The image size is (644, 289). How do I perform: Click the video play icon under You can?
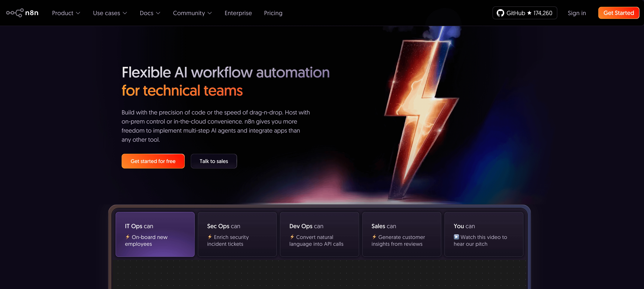[456, 237]
